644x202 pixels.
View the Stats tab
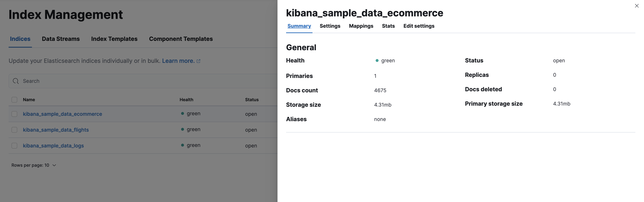388,26
